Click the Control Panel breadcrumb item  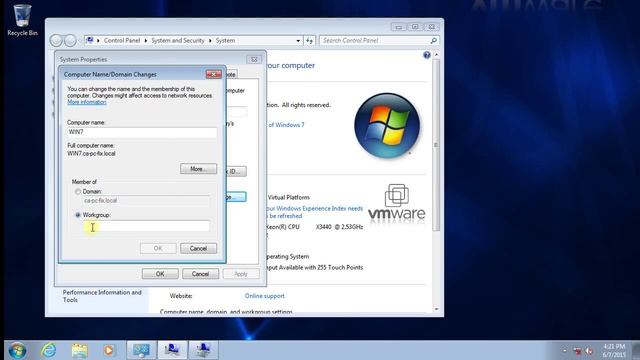[122, 40]
